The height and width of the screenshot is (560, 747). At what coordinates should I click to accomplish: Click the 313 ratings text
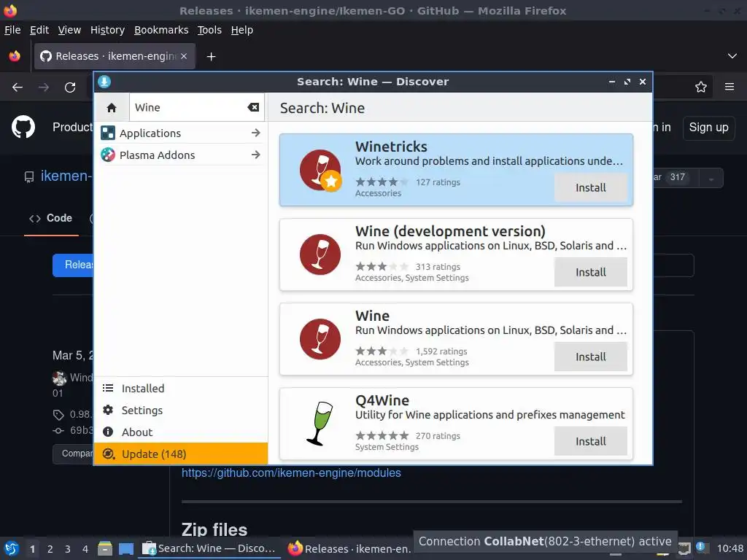(x=438, y=267)
